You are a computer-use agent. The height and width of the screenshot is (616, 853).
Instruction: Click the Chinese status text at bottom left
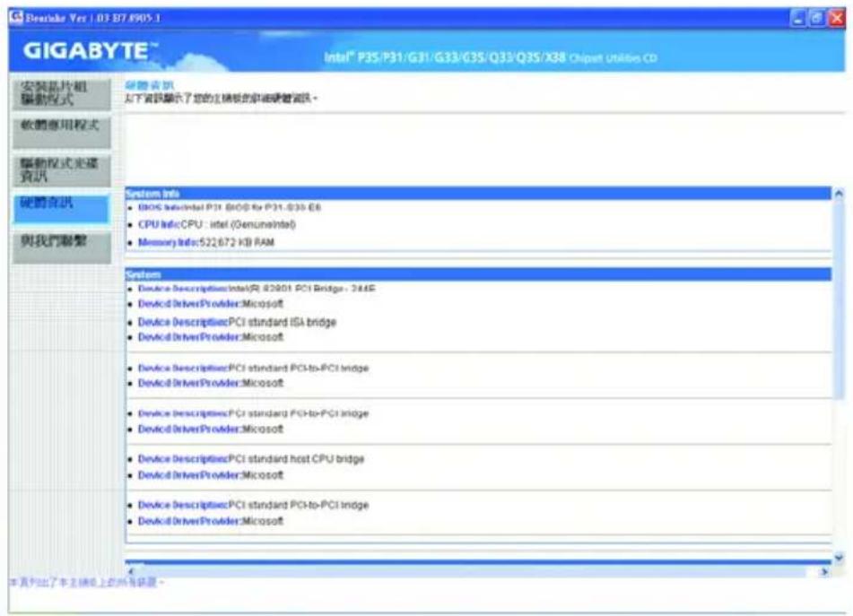point(86,582)
